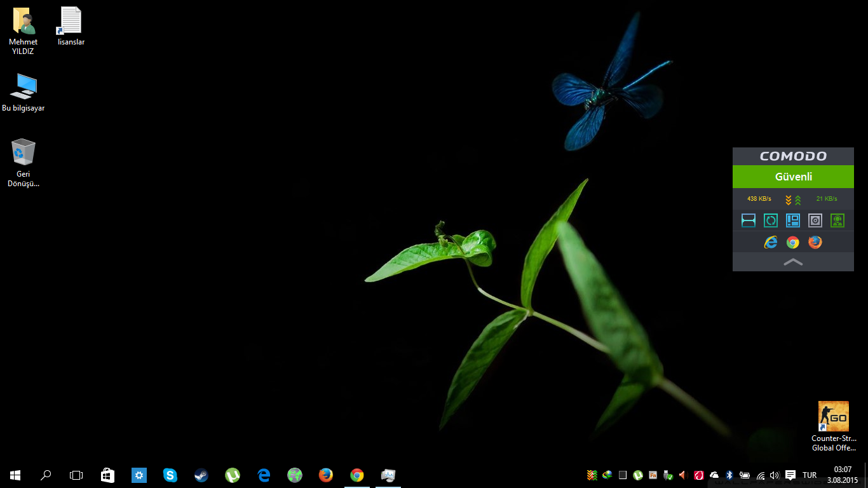Click the battery power tray icon
Screen dimensions: 868x488
(x=745, y=475)
